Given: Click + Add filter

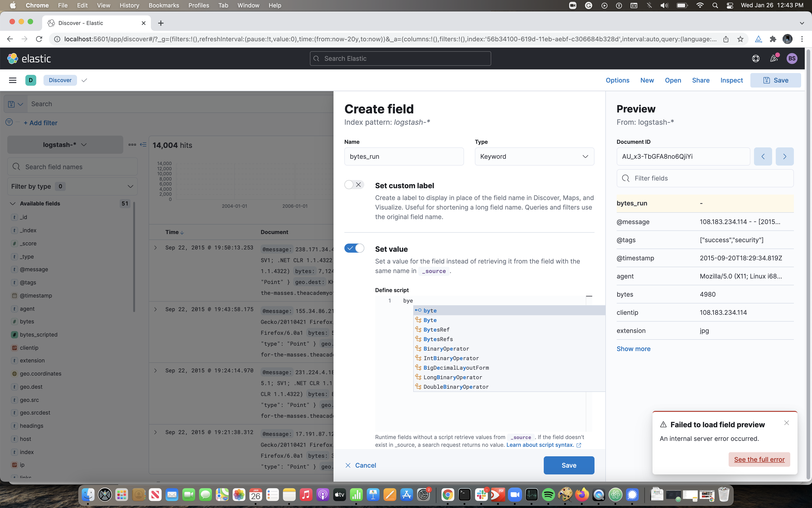Looking at the screenshot, I should (x=41, y=123).
